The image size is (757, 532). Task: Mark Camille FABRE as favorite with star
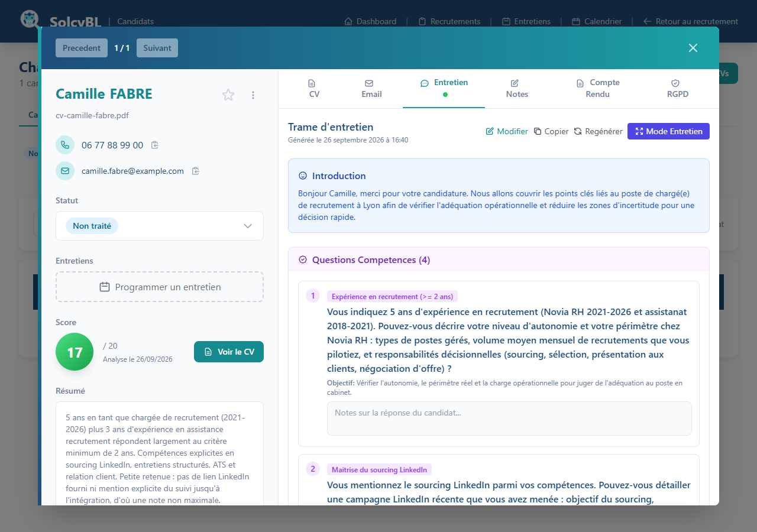tap(228, 95)
